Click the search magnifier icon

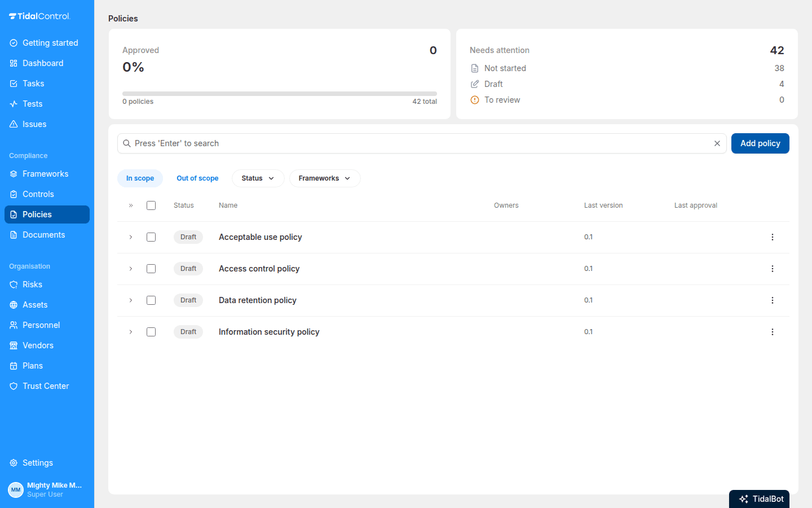click(x=127, y=143)
